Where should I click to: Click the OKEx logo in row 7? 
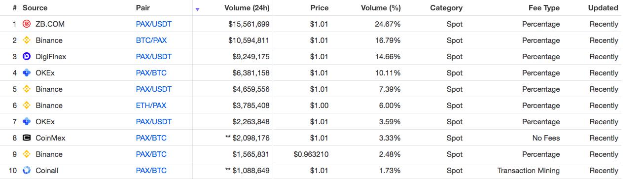27,122
